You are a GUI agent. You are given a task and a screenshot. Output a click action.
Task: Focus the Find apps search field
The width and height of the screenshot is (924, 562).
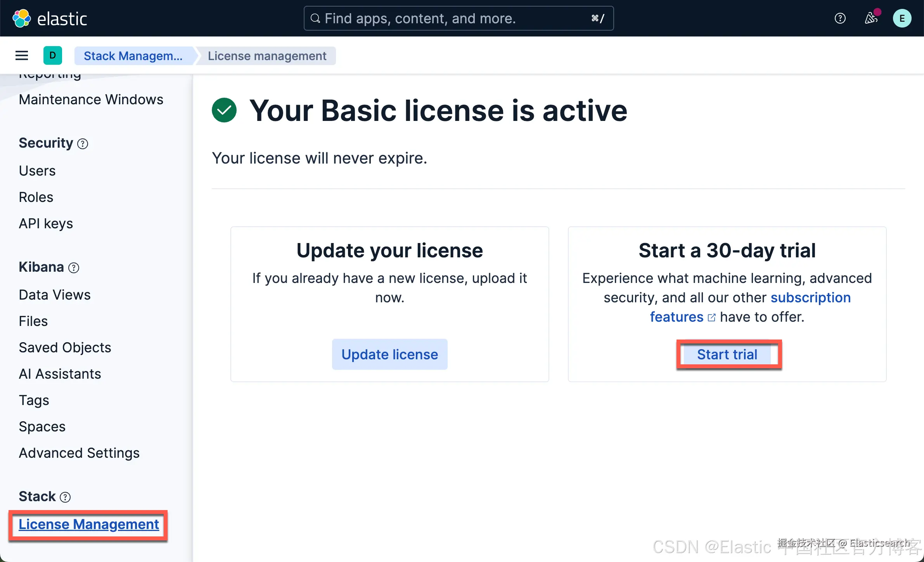click(458, 18)
